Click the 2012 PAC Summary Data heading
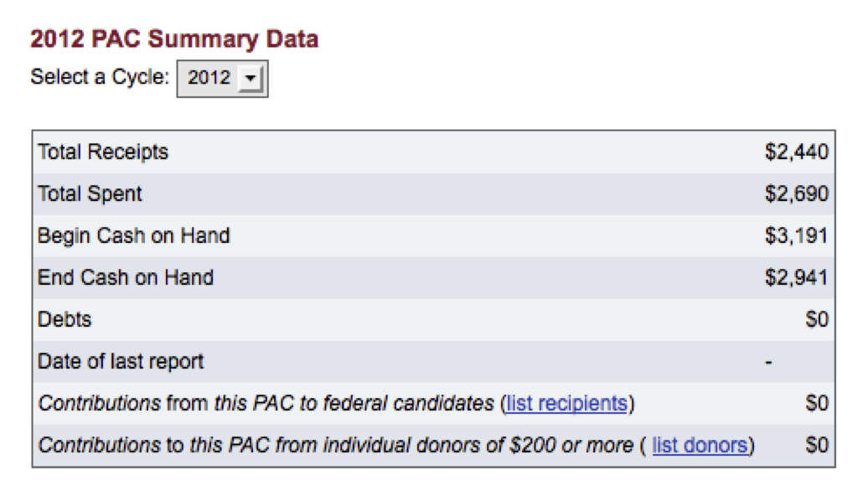This screenshot has width=868, height=496. (x=174, y=39)
